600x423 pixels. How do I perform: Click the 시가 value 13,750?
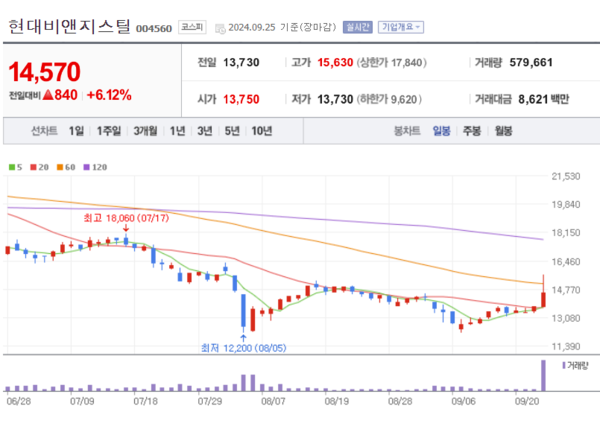point(241,99)
